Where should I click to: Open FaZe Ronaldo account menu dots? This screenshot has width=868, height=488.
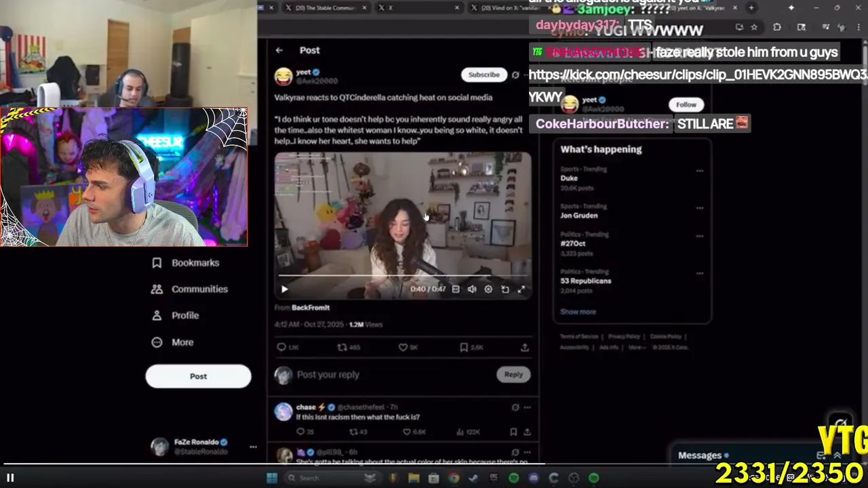pos(253,447)
